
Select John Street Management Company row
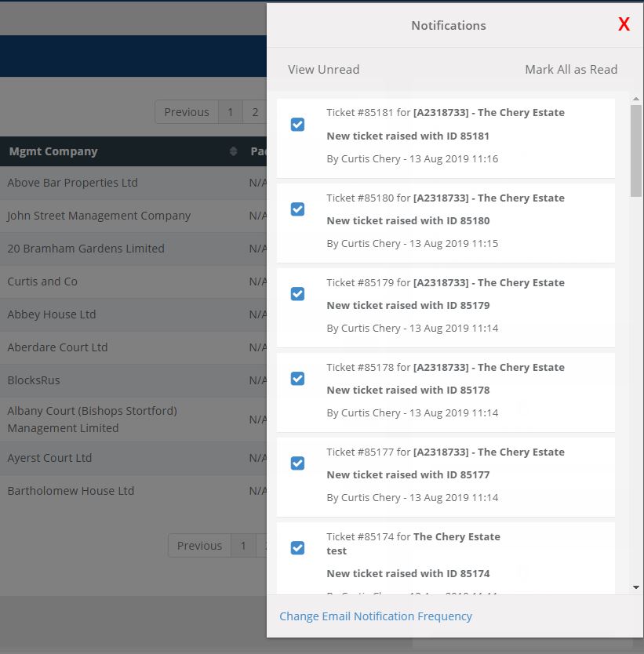133,216
